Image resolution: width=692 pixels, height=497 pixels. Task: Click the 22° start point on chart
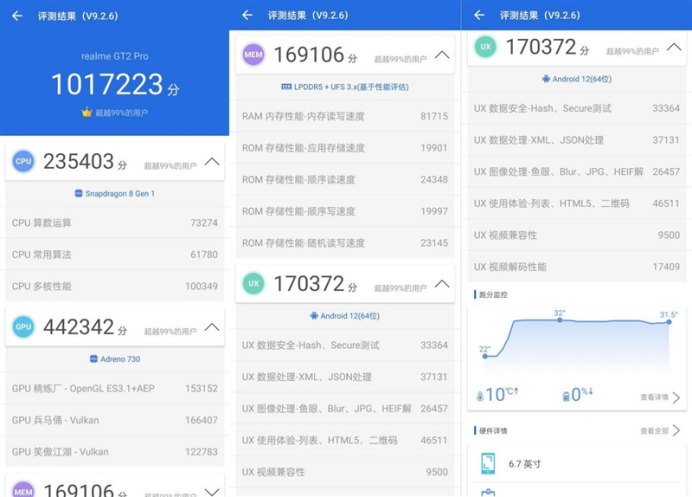[x=485, y=356]
